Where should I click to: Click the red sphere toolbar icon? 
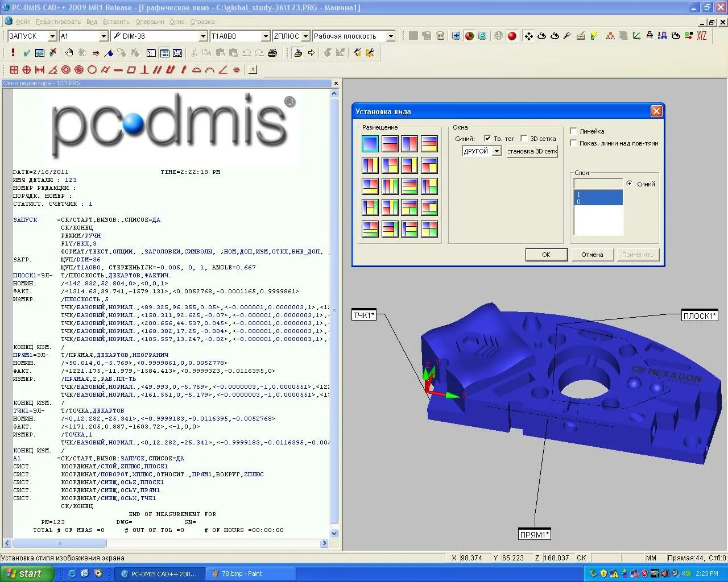[x=512, y=36]
